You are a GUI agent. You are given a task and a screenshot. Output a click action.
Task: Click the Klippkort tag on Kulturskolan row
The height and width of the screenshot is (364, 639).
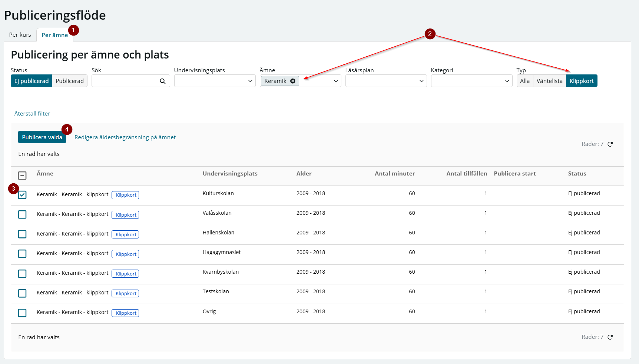click(125, 195)
